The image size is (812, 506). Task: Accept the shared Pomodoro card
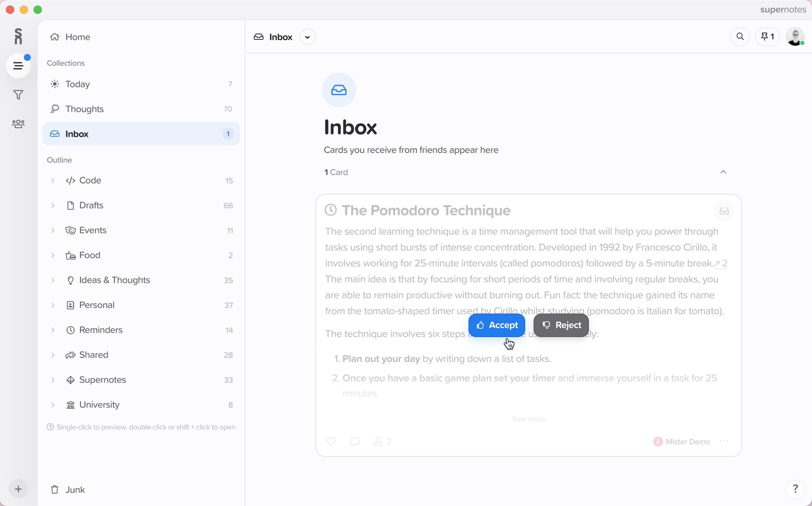pos(497,325)
